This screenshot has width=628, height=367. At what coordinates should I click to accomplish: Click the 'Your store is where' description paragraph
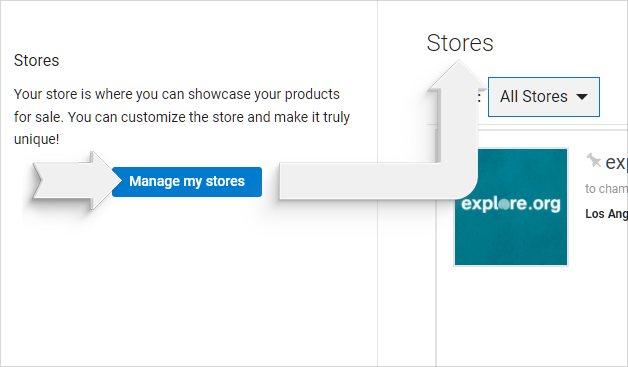(x=182, y=117)
